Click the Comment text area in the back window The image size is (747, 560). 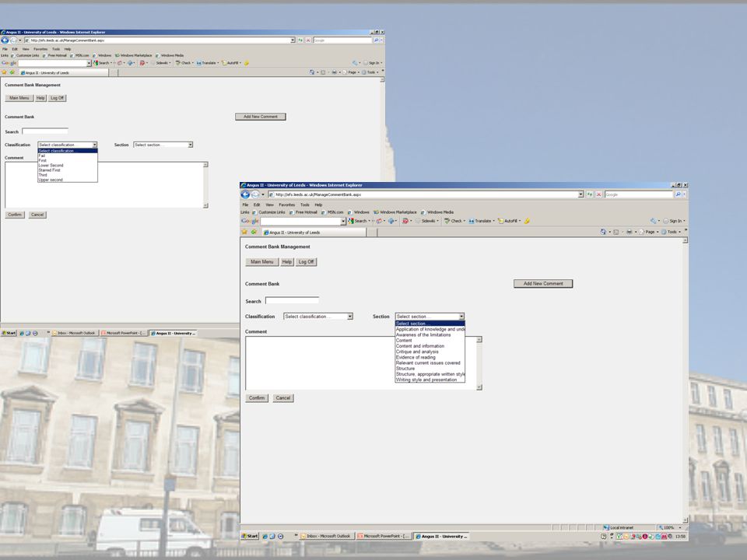click(107, 185)
